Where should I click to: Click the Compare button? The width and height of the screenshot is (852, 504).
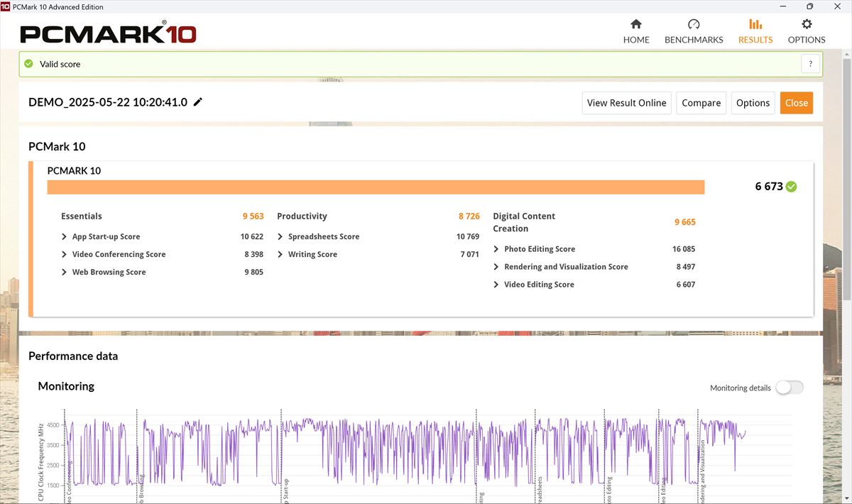tap(701, 103)
